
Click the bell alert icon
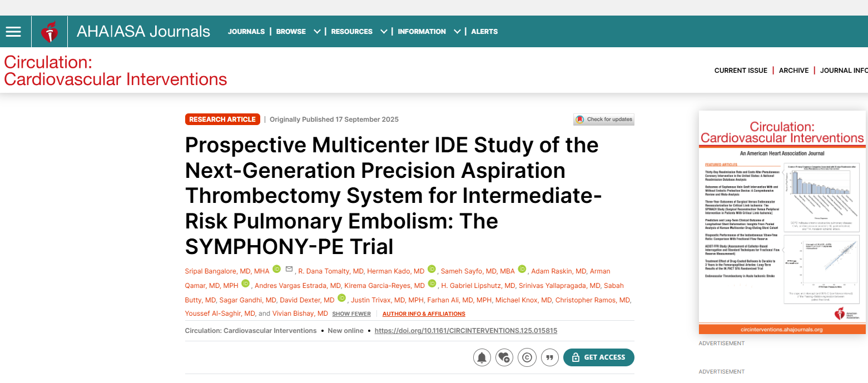point(482,357)
